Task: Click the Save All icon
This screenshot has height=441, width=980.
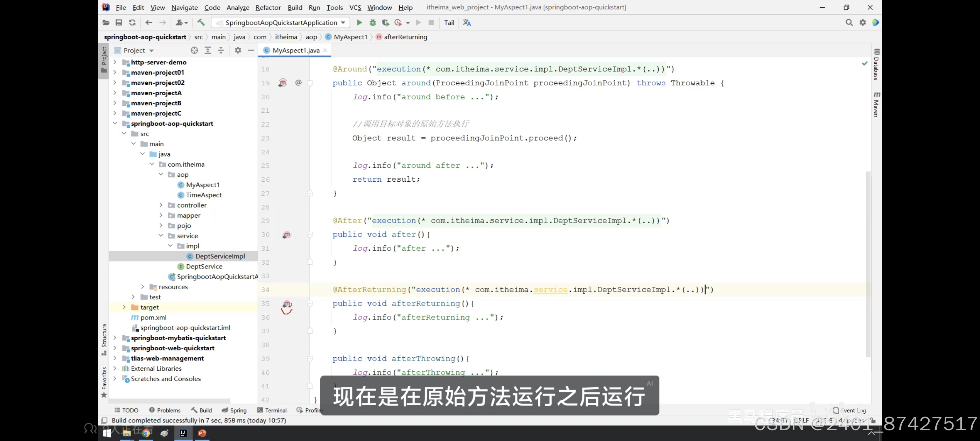Action: 119,23
